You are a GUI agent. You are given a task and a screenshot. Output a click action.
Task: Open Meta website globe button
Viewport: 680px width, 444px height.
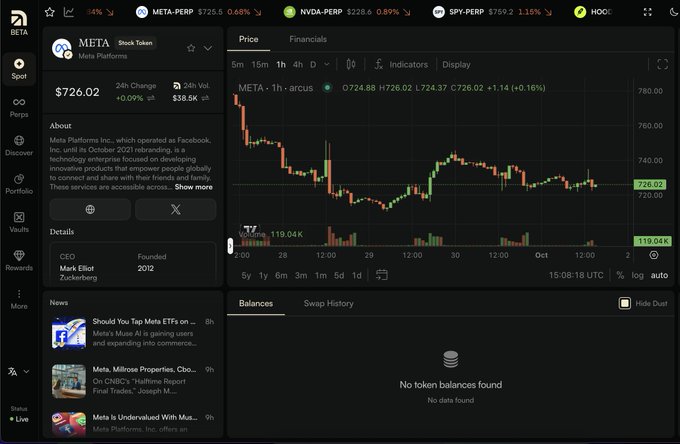point(90,209)
